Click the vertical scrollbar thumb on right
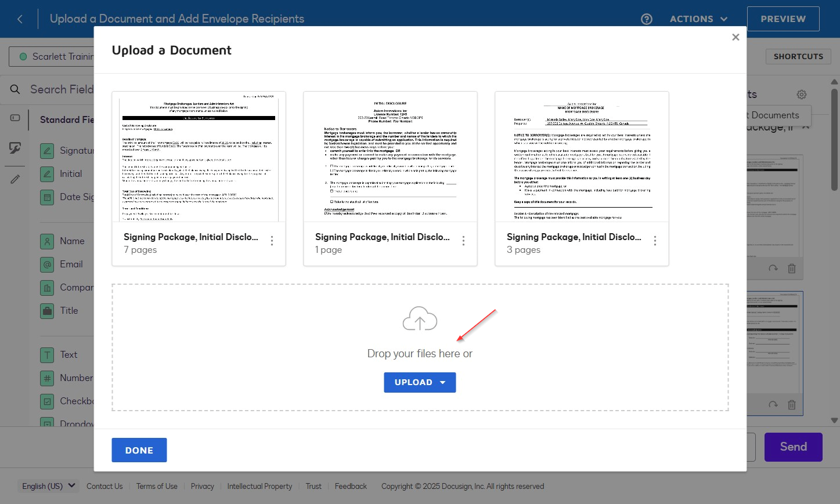This screenshot has width=840, height=504. (834, 139)
